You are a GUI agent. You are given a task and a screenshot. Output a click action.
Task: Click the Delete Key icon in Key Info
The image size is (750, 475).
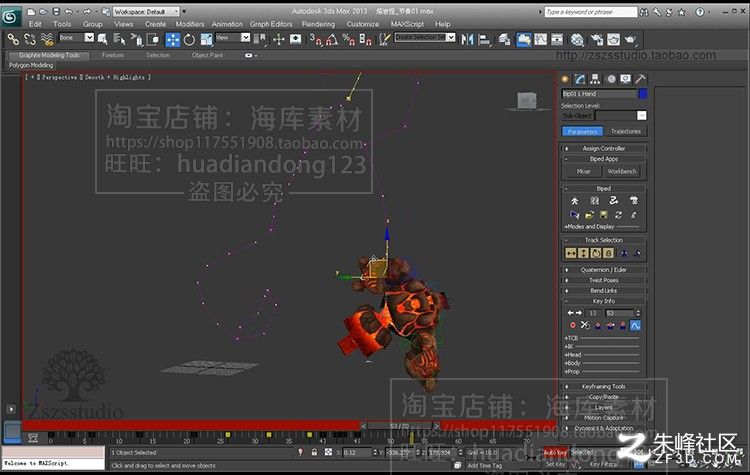(585, 325)
